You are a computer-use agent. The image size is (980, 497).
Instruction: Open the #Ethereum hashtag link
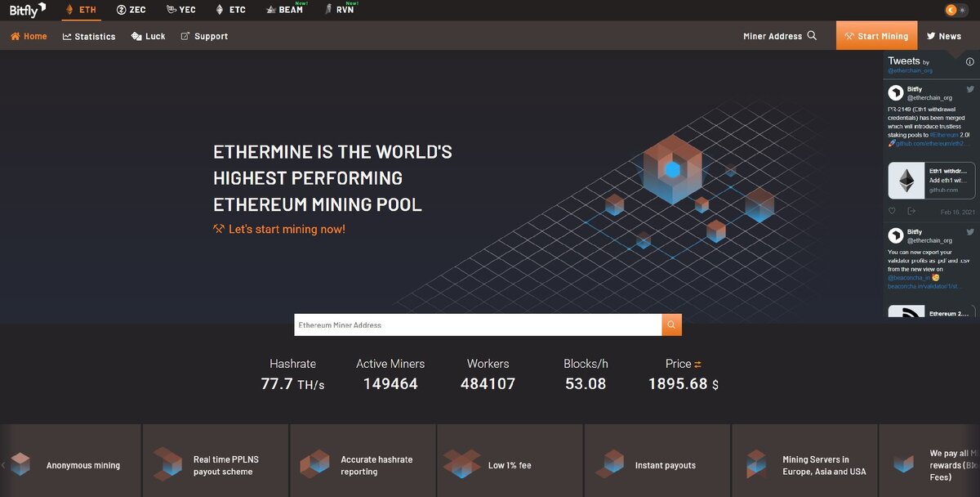pos(943,135)
